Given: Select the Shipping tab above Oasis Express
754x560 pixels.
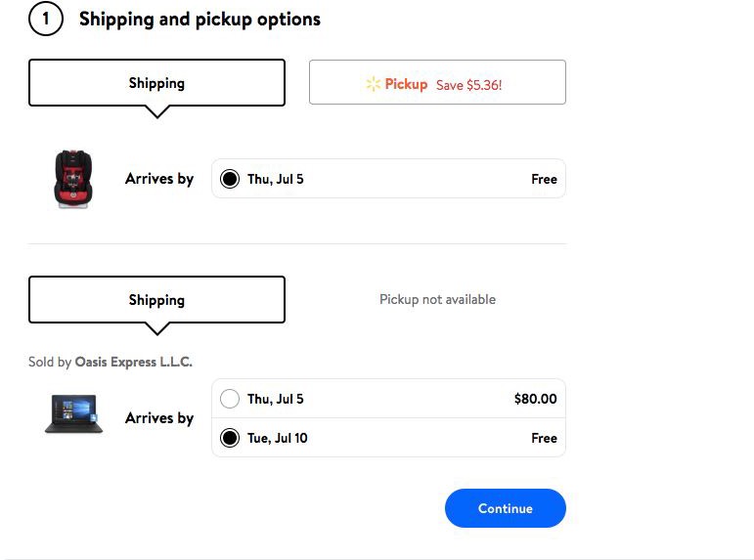Looking at the screenshot, I should pyautogui.click(x=156, y=300).
